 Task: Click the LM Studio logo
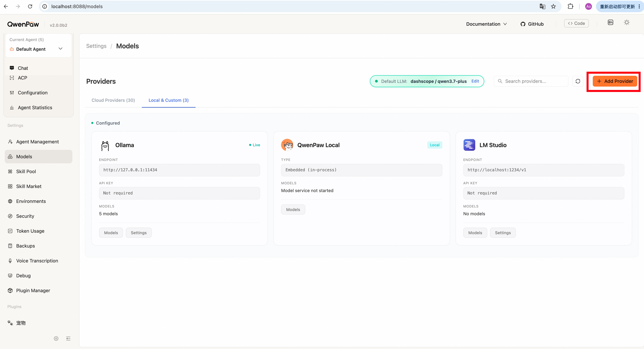click(x=469, y=145)
